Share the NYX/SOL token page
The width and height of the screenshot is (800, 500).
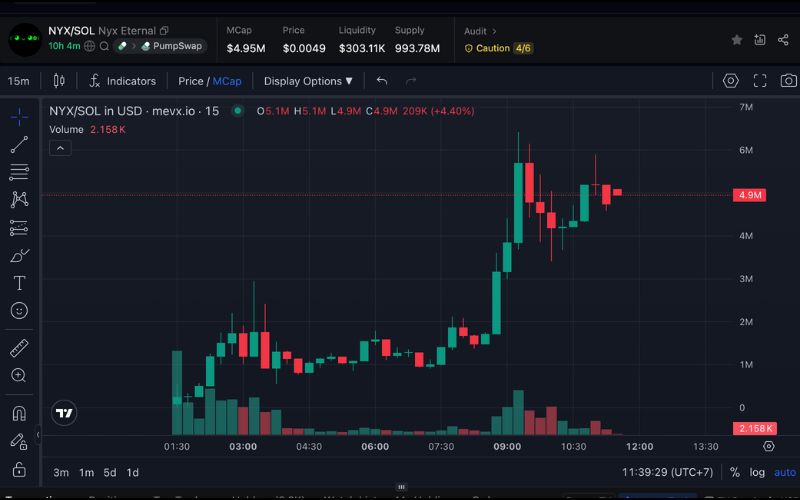(783, 40)
